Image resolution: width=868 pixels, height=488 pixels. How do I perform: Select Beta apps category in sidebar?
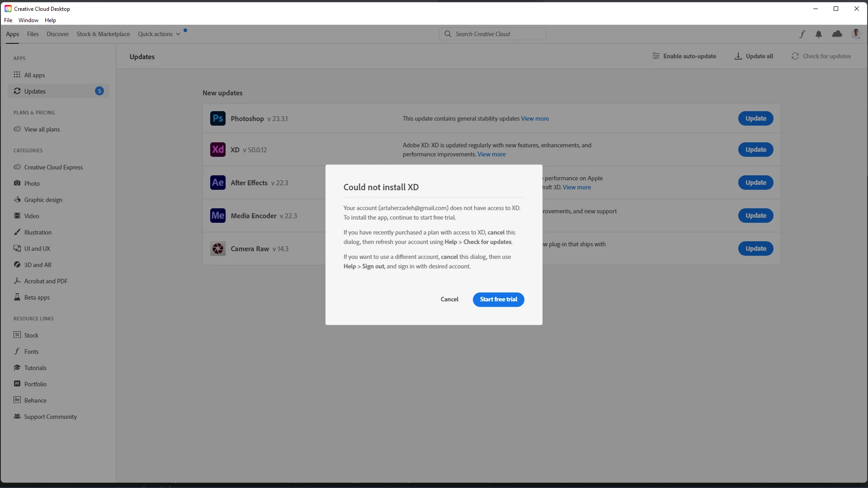click(37, 297)
